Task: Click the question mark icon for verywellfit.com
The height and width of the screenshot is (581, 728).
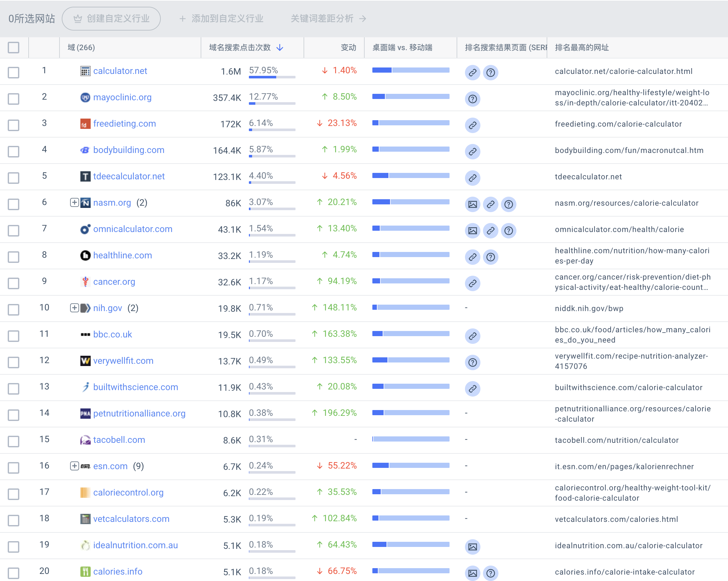Action: tap(472, 362)
